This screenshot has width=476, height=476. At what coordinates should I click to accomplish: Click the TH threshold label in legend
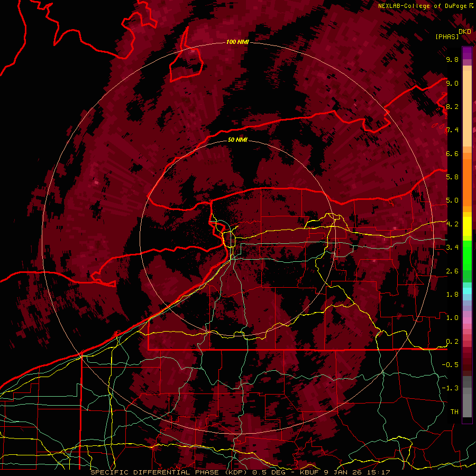[x=454, y=412]
